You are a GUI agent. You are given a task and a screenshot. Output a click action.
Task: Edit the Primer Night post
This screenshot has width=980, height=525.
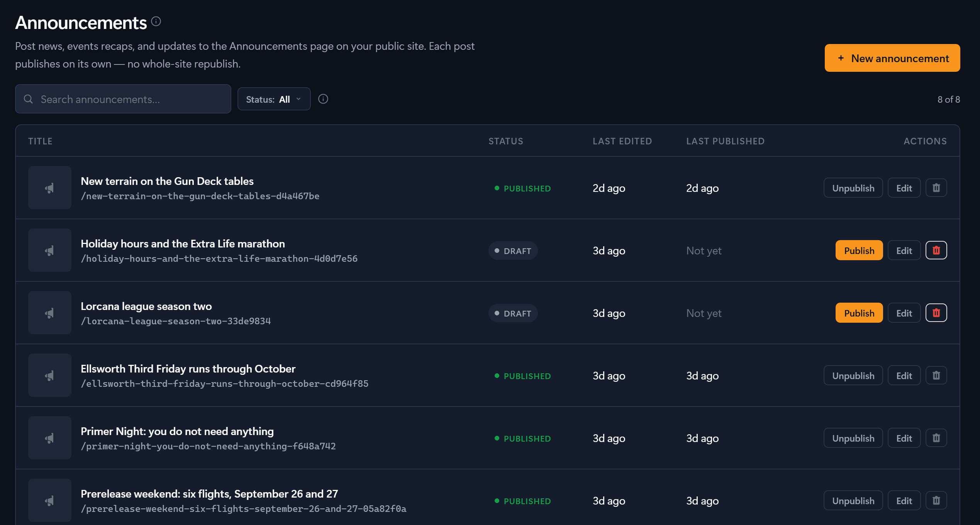click(904, 438)
